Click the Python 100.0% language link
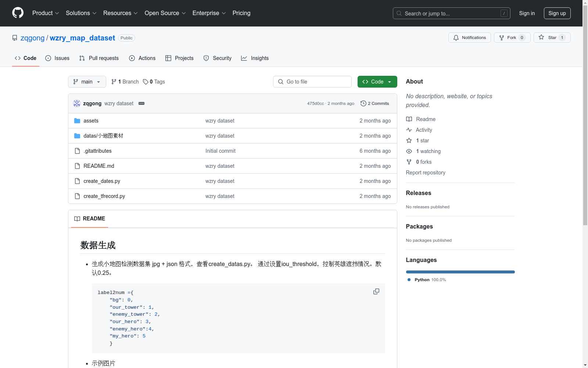Viewport: 588px width, 368px height. (x=427, y=280)
